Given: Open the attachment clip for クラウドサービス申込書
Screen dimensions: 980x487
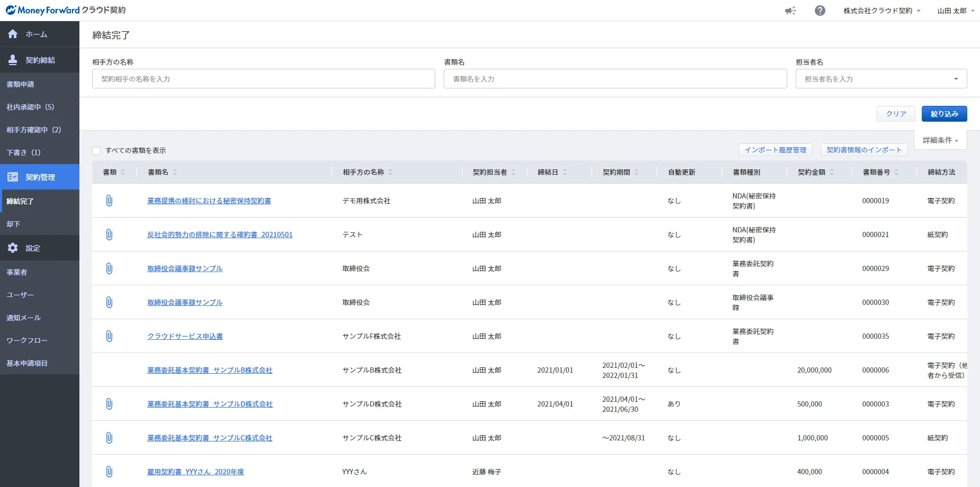Looking at the screenshot, I should [x=109, y=336].
